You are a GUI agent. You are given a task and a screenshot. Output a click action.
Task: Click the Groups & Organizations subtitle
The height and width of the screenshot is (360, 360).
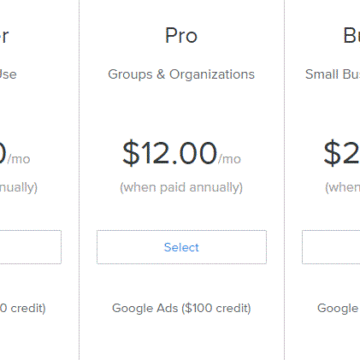[x=181, y=74]
